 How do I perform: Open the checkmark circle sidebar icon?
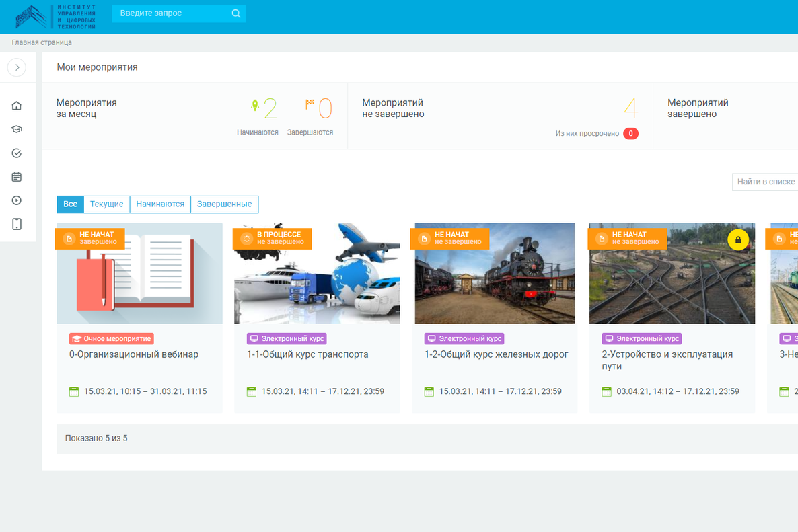coord(17,153)
